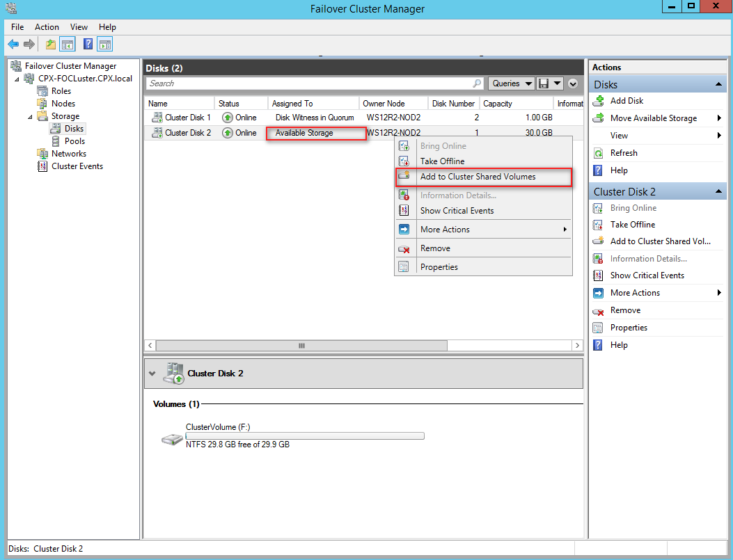Click the horizontal scrollbar left arrow
This screenshot has height=560, width=733.
pyautogui.click(x=150, y=346)
